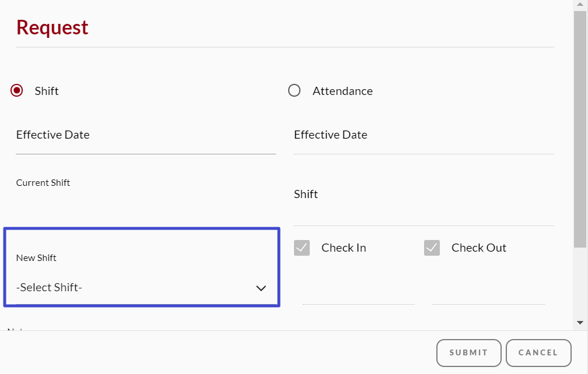Screen dimensions: 588x374
Task: Click the chevron arrow in New Shift
Action: (261, 288)
